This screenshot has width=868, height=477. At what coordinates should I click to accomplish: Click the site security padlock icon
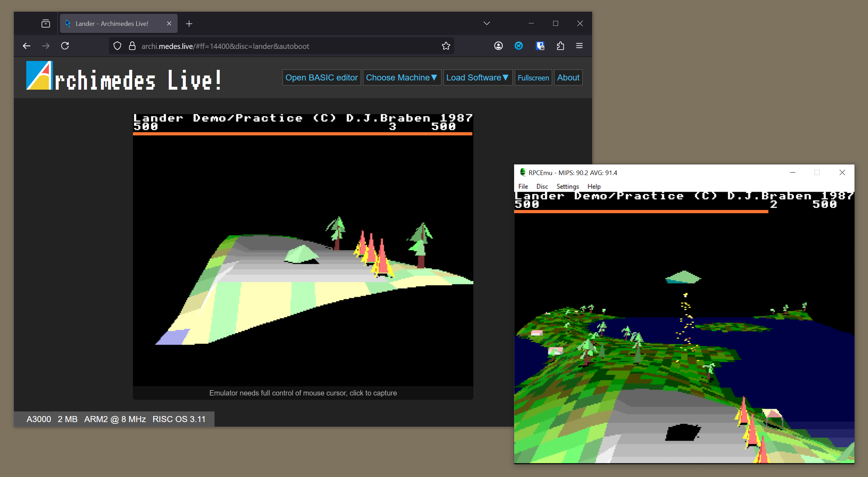(x=132, y=46)
